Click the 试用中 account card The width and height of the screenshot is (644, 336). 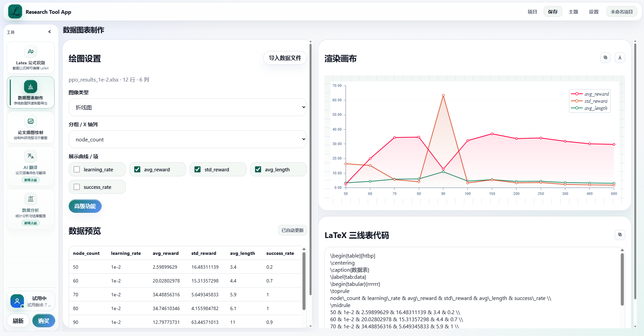(x=31, y=301)
